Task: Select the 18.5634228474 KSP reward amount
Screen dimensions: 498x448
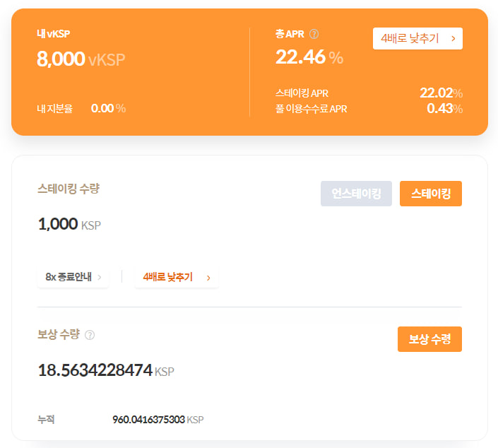Action: [x=105, y=370]
